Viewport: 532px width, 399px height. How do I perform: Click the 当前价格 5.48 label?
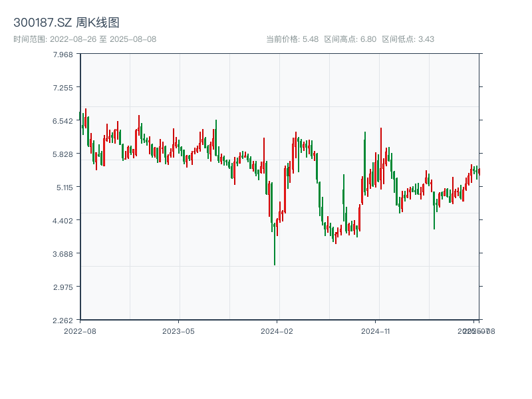tap(292, 39)
